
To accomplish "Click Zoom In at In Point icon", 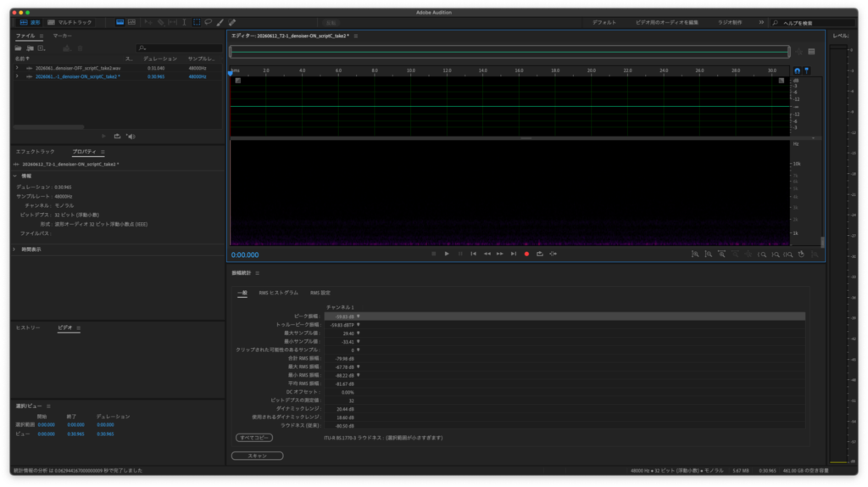I will pyautogui.click(x=762, y=255).
